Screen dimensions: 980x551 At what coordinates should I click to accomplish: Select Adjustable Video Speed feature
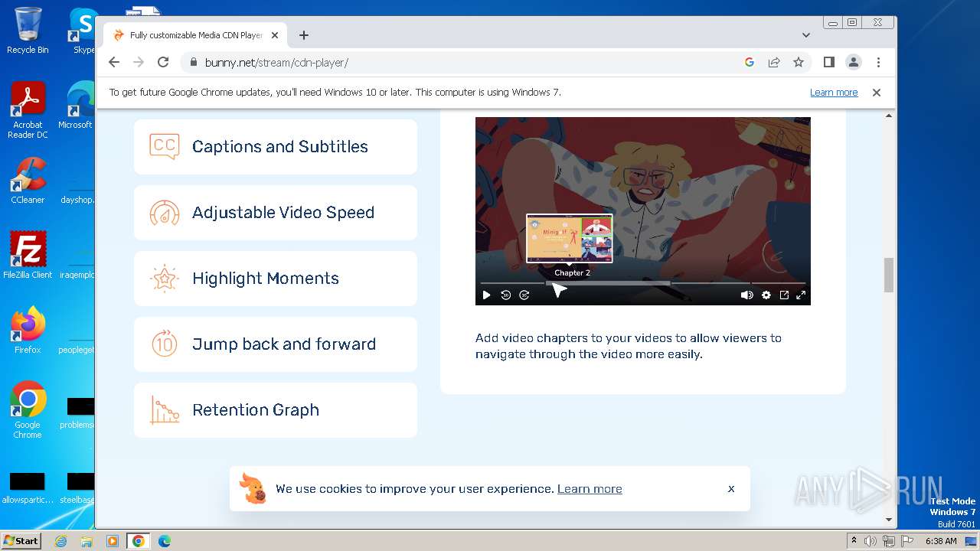click(276, 213)
